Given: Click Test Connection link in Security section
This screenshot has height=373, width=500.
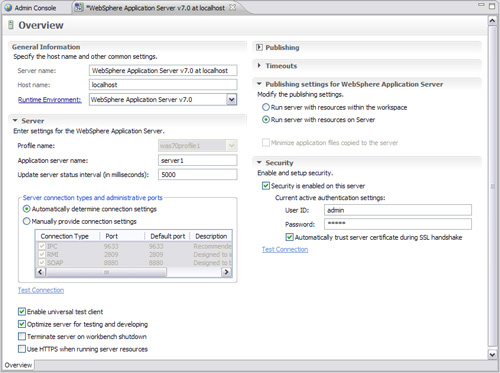Looking at the screenshot, I should [x=285, y=249].
